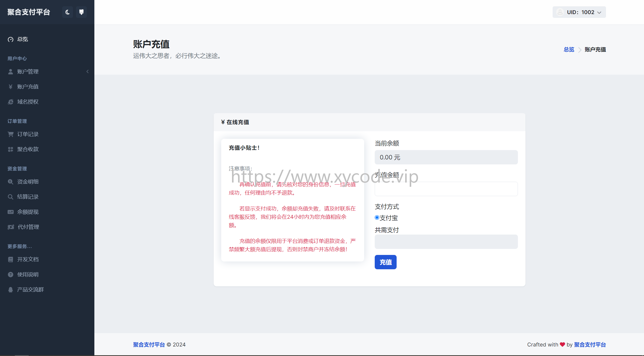The image size is (644, 356).
Task: Click the user avatar icon beside UID
Action: click(560, 12)
